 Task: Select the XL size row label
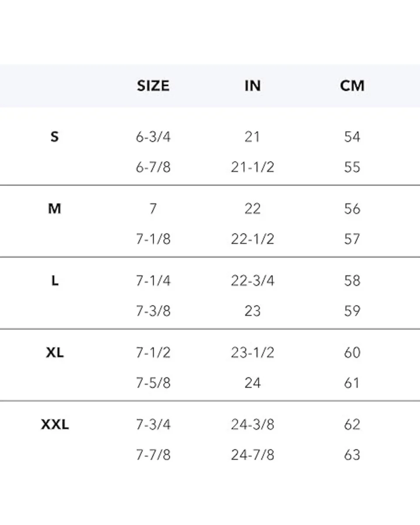55,352
